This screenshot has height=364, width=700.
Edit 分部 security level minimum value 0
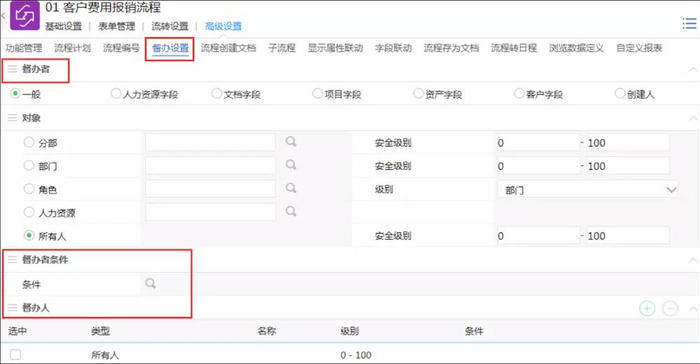tap(538, 142)
